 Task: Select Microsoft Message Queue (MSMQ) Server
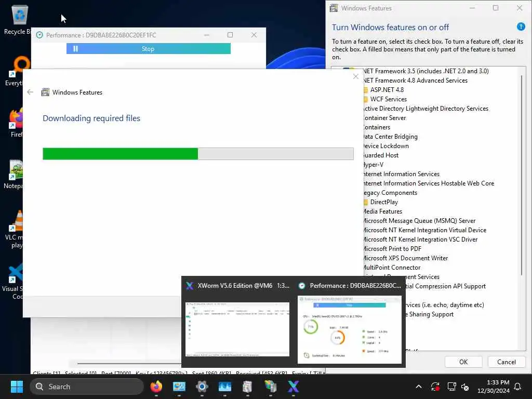point(419,220)
